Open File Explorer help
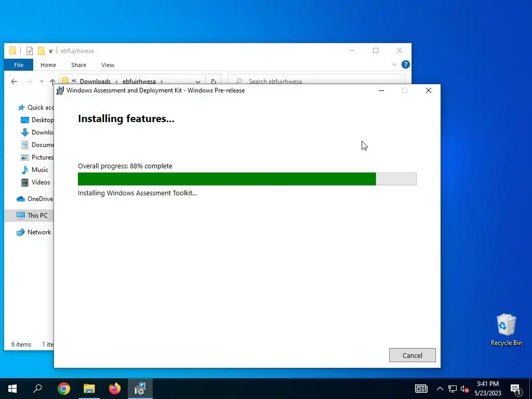The image size is (532, 399). coord(405,64)
